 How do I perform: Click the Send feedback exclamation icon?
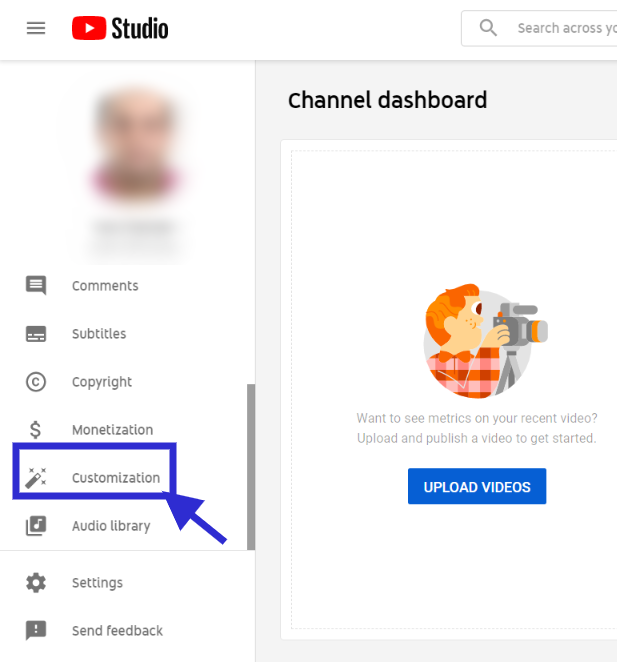tap(36, 630)
